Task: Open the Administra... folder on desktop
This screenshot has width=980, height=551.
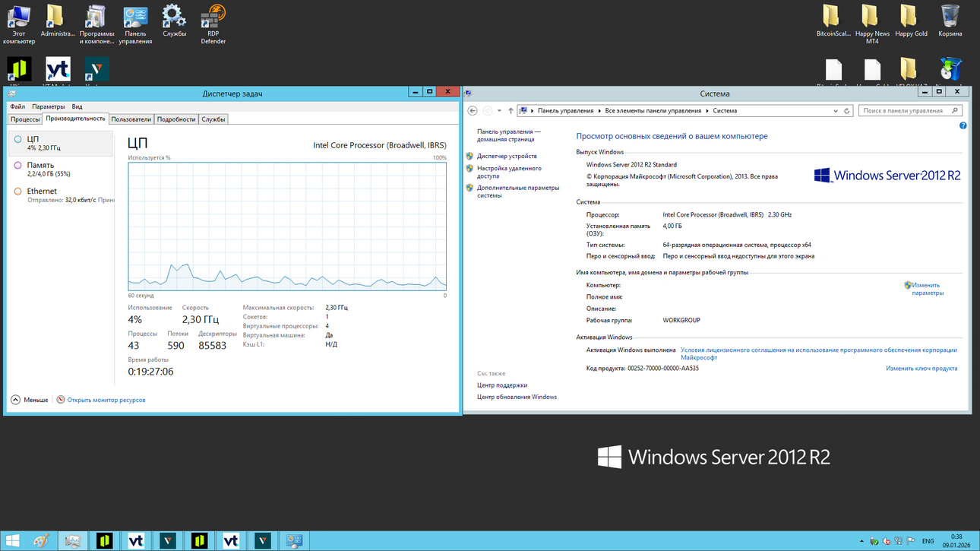Action: coord(58,21)
